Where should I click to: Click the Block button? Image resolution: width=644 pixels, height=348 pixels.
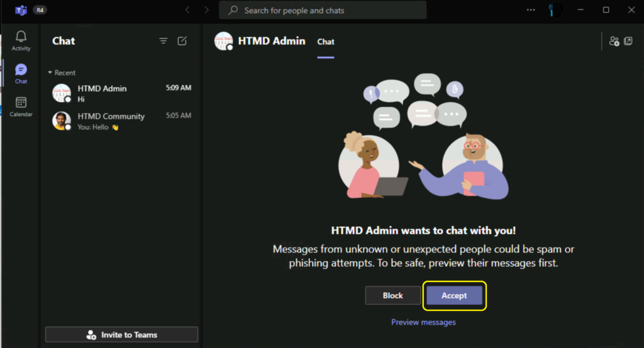[392, 295]
